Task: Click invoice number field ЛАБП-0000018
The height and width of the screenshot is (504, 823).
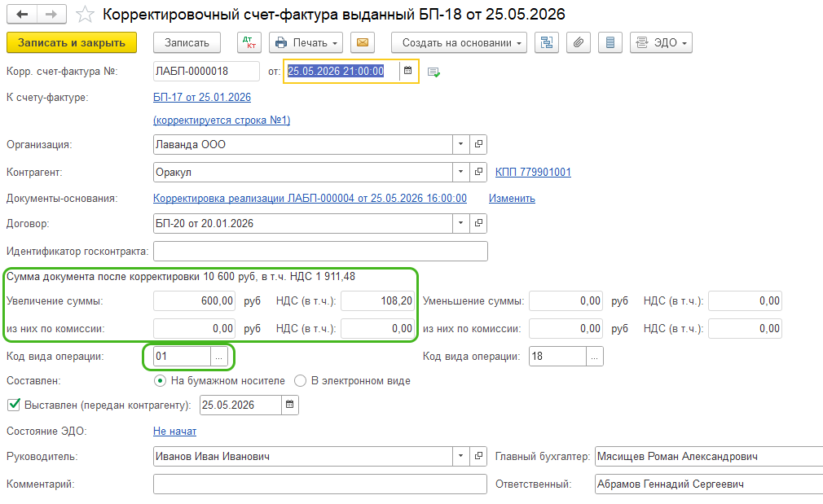Action: (206, 72)
